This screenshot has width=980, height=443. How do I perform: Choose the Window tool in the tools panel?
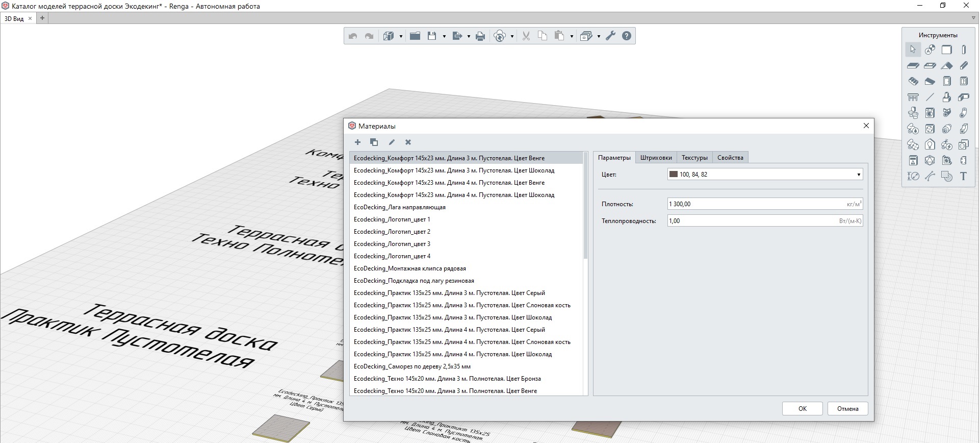point(964,81)
